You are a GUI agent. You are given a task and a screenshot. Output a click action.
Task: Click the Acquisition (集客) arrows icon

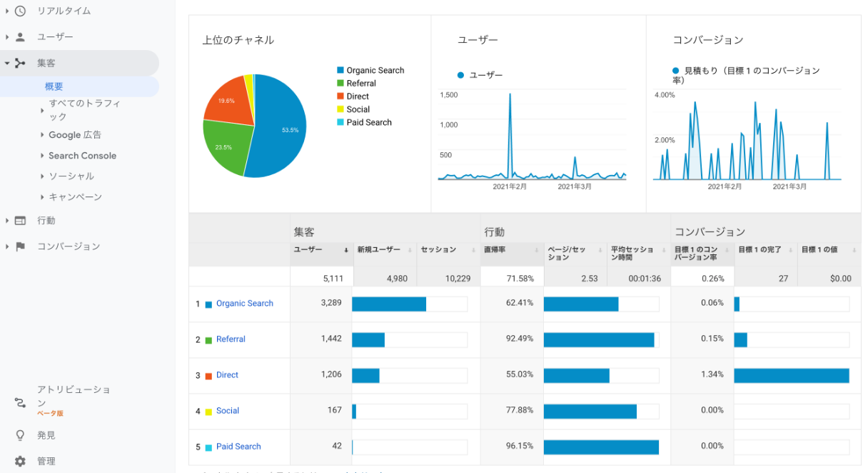point(20,63)
